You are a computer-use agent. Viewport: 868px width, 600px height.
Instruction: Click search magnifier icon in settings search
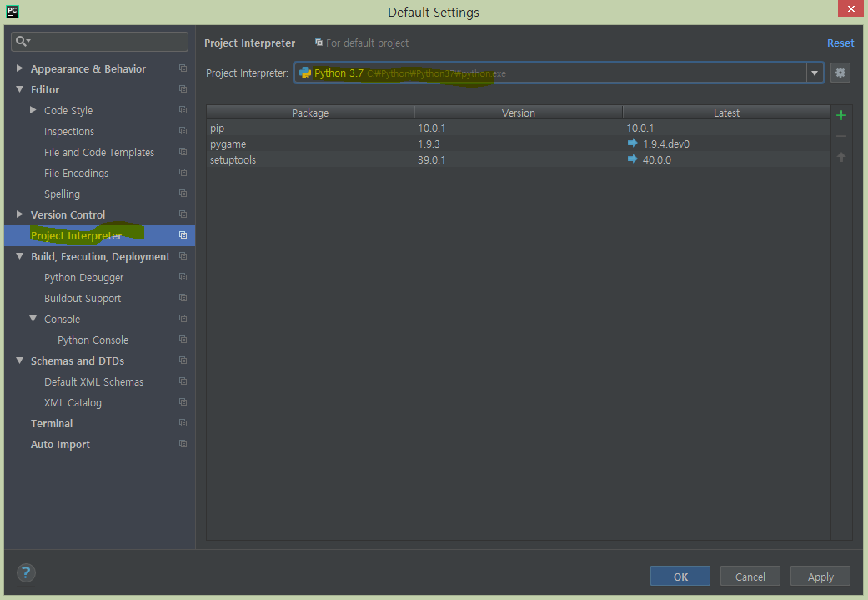pyautogui.click(x=23, y=41)
